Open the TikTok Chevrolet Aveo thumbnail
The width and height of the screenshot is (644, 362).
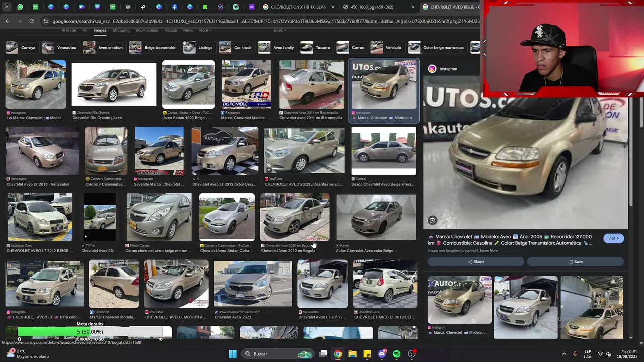(99, 217)
